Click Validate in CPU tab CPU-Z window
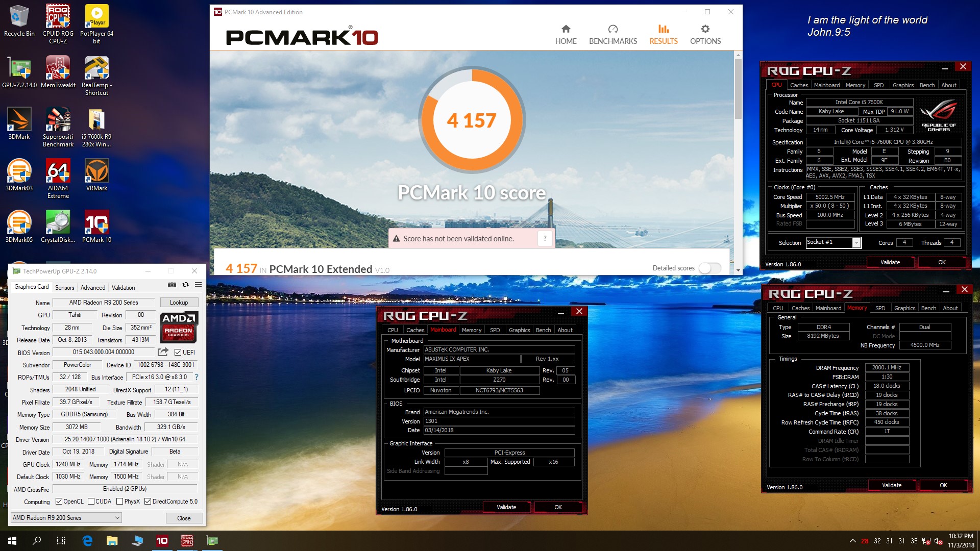Viewport: 980px width, 551px height. point(890,262)
